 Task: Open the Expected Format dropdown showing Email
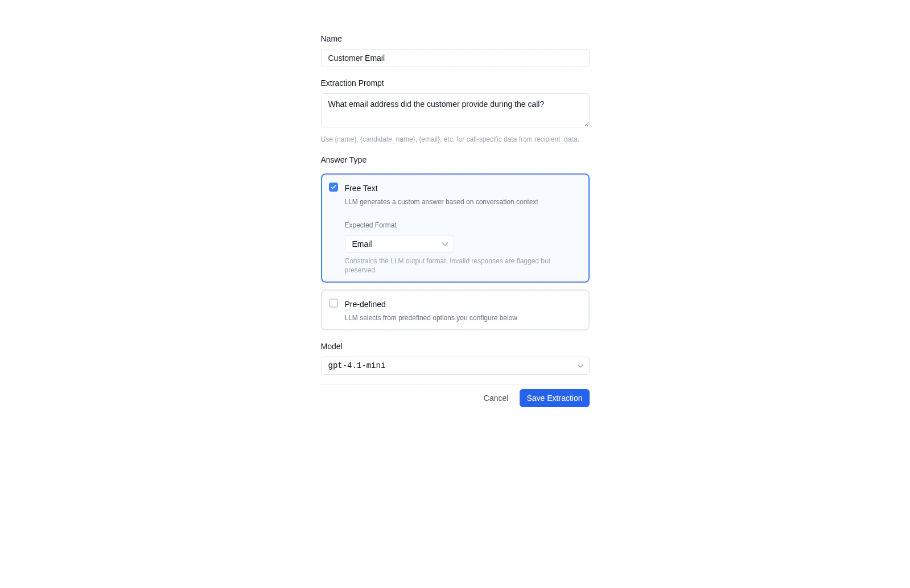click(399, 244)
